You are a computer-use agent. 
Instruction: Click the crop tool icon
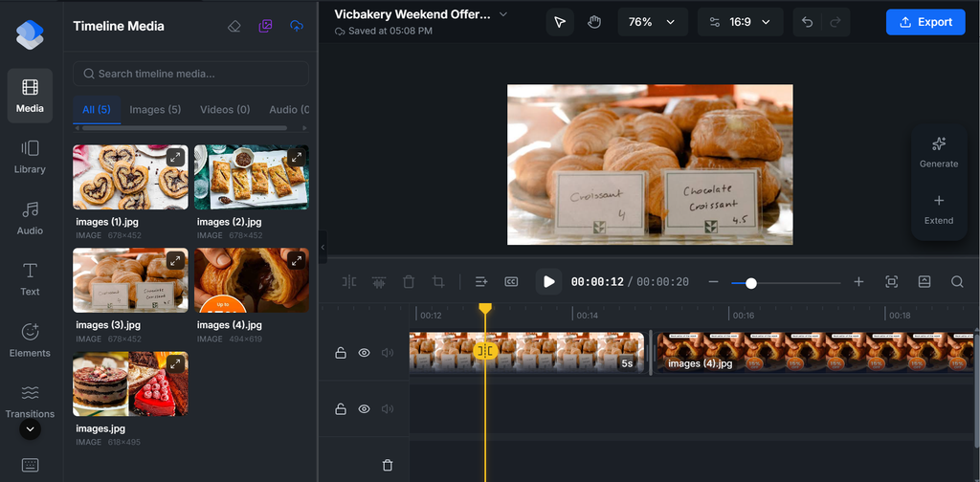[x=438, y=282]
